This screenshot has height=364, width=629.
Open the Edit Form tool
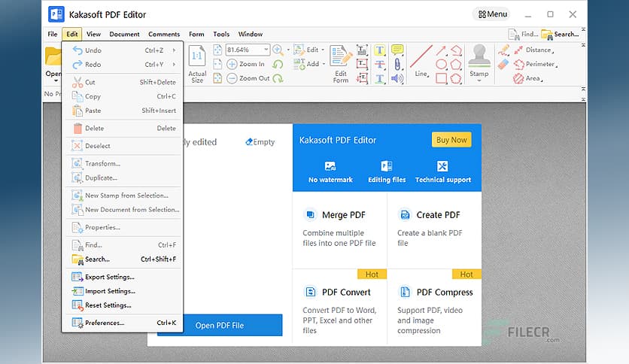point(341,63)
